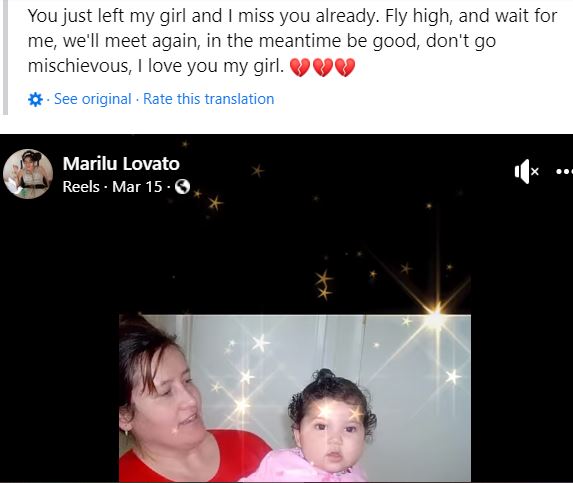Click the last broken heart emoji
Viewport: 573px width, 483px height.
[x=345, y=67]
